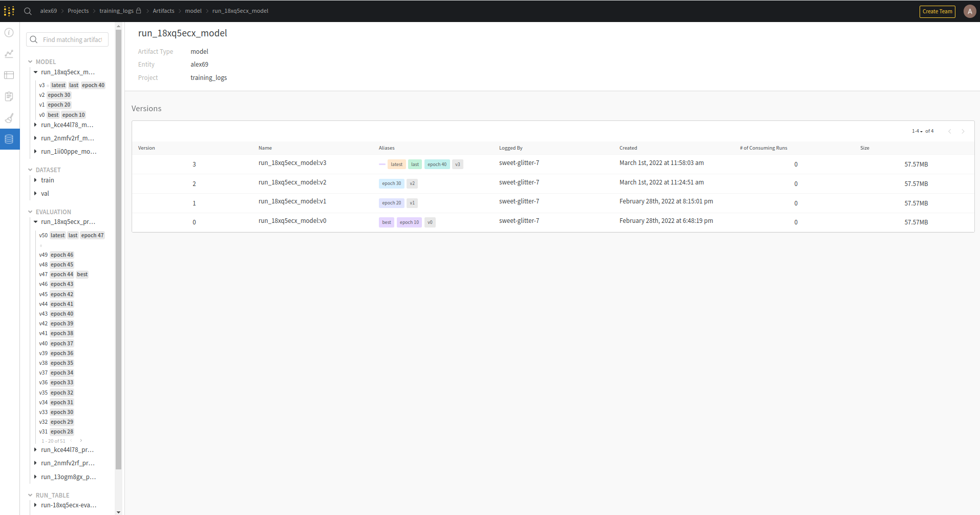980x515 pixels.
Task: Go to next page of versions table
Action: (963, 131)
